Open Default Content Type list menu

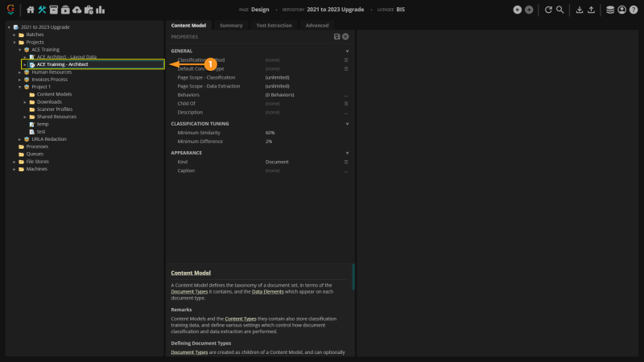[x=346, y=69]
